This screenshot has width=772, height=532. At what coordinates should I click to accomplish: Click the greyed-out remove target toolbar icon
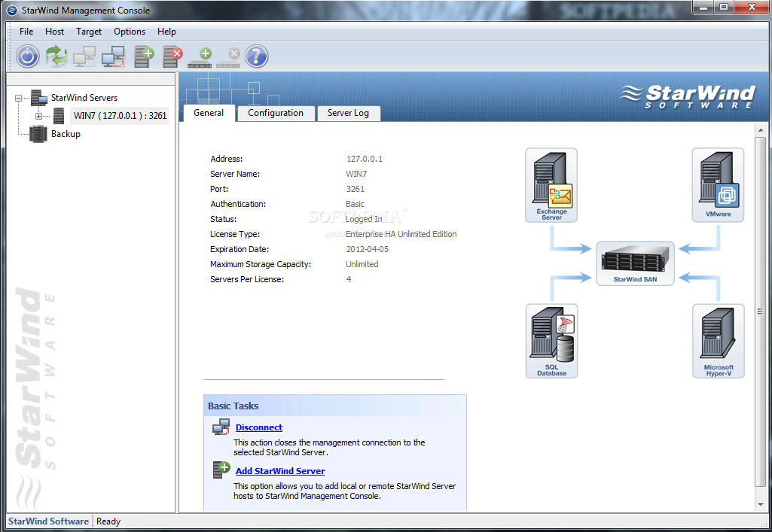(229, 57)
